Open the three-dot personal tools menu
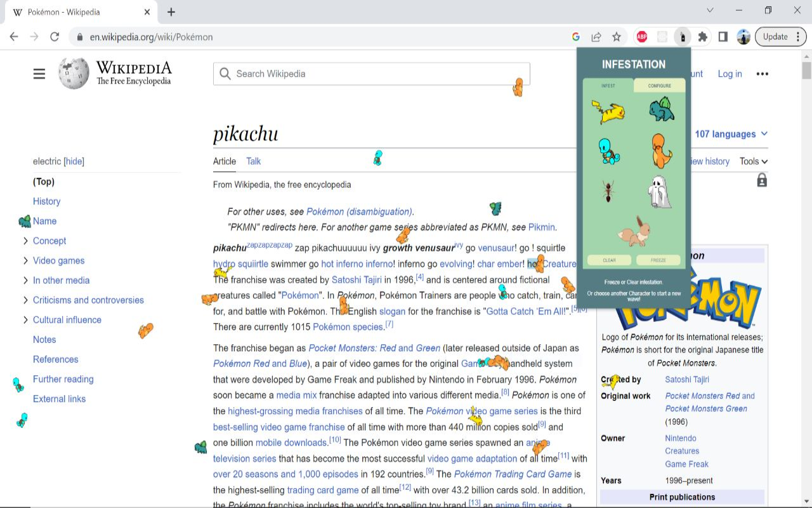Viewport: 812px width, 508px height. point(763,74)
